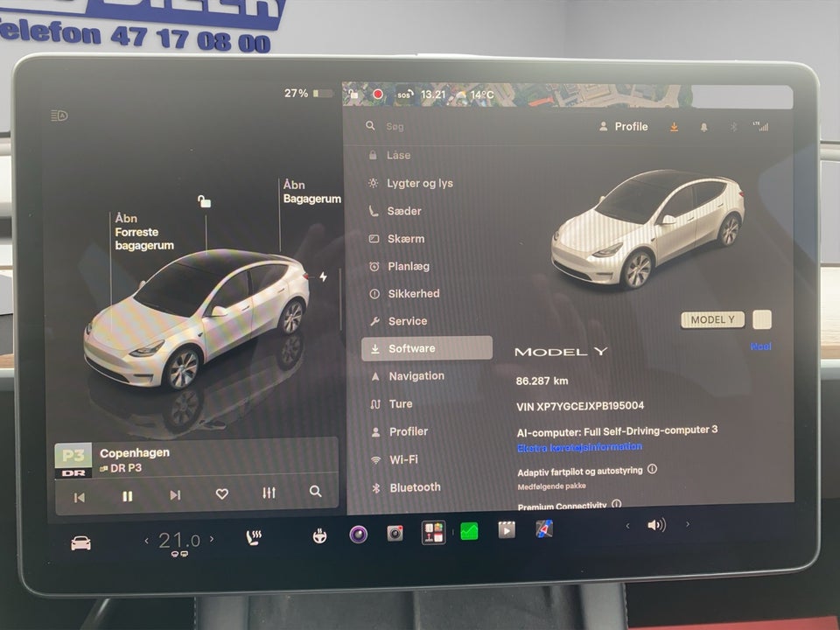Pause DR P3 radio playback
Screen dimensions: 840x630
(x=128, y=496)
